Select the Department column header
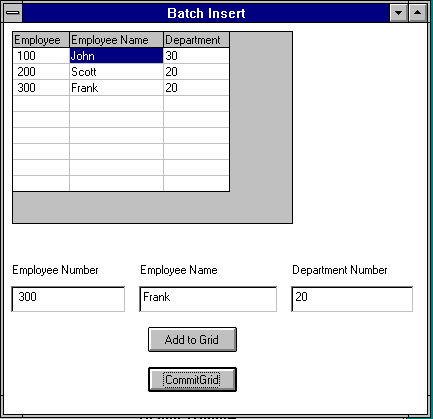Viewport: 433px width, 419px height. tap(196, 40)
